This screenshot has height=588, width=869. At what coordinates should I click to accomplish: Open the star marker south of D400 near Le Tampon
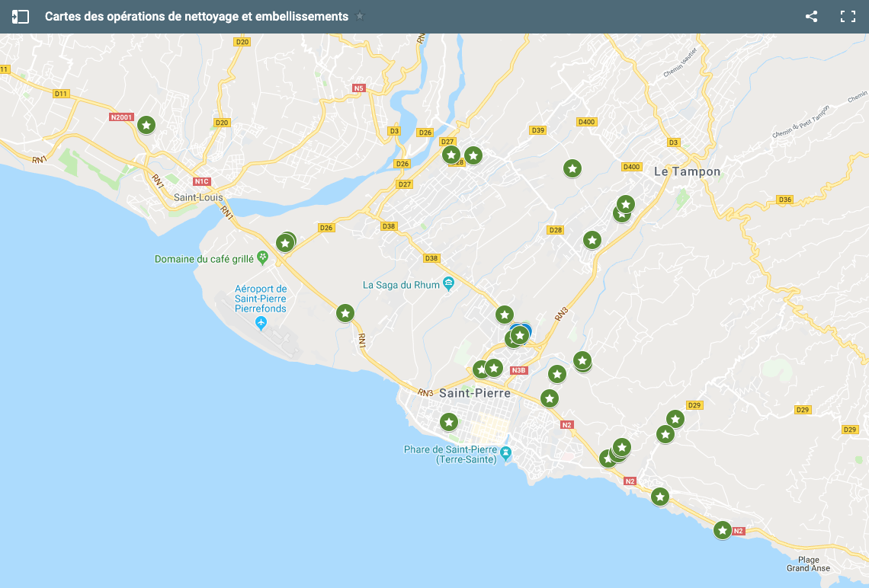(x=626, y=204)
